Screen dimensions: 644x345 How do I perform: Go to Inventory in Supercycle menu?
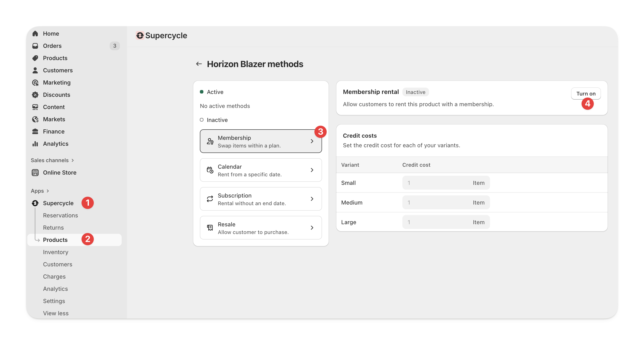[55, 252]
